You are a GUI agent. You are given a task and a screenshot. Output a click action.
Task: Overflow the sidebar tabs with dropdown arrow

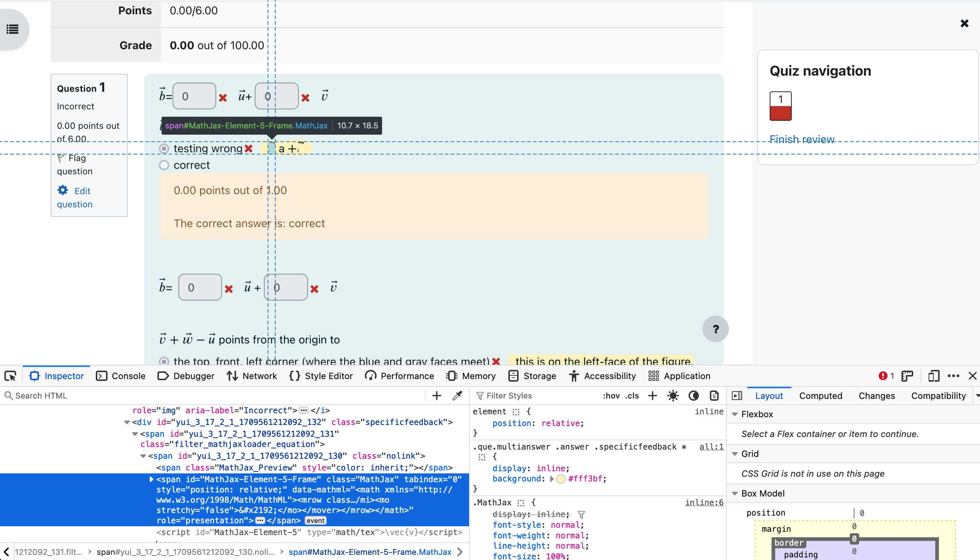(977, 395)
